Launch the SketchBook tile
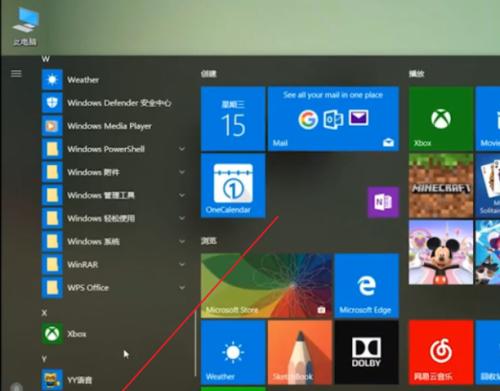500x391 pixels. (x=300, y=352)
